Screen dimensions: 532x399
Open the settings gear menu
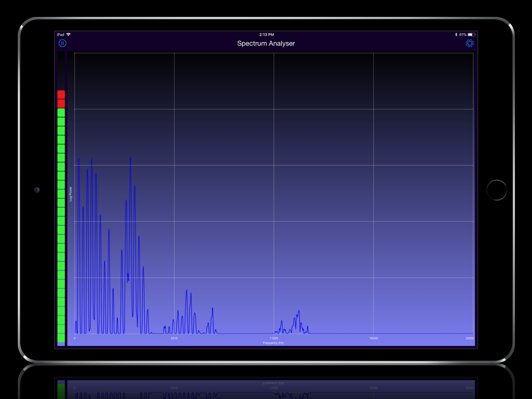click(x=470, y=43)
